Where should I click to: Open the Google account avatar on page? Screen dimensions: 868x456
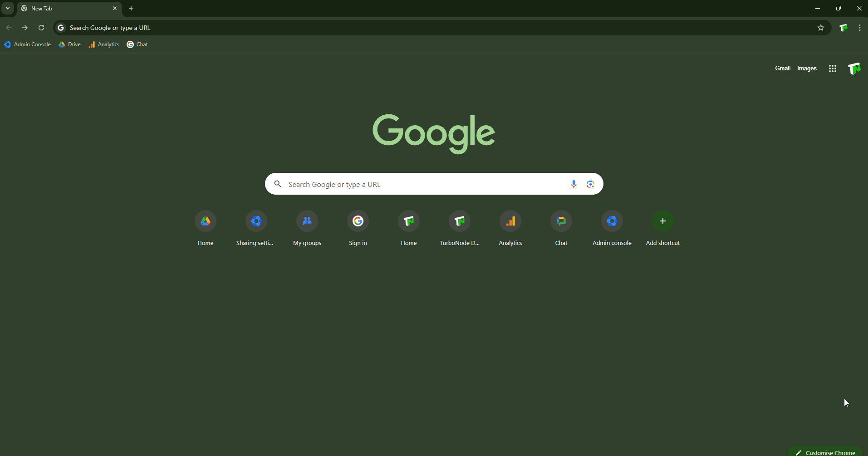pyautogui.click(x=854, y=69)
